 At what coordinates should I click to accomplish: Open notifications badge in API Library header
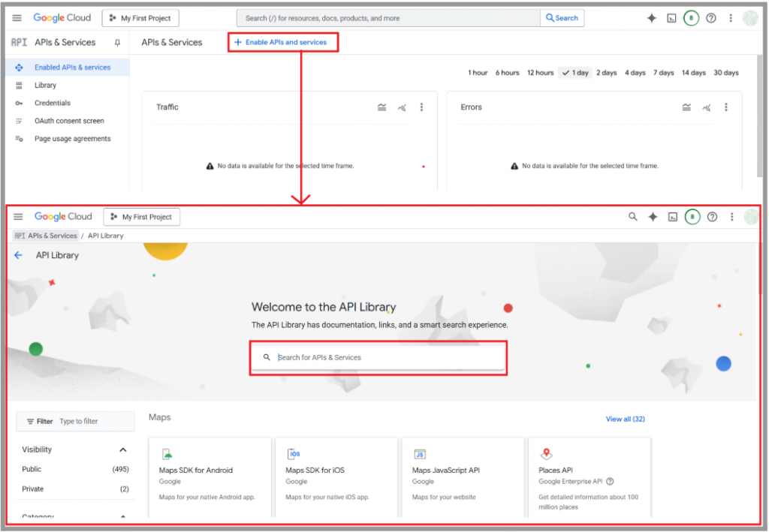(692, 217)
